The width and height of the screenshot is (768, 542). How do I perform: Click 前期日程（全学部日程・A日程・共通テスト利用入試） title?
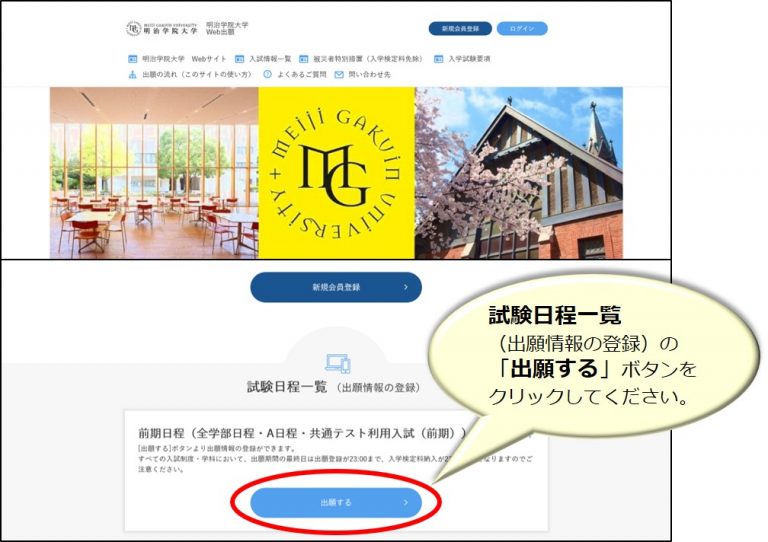coord(303,433)
